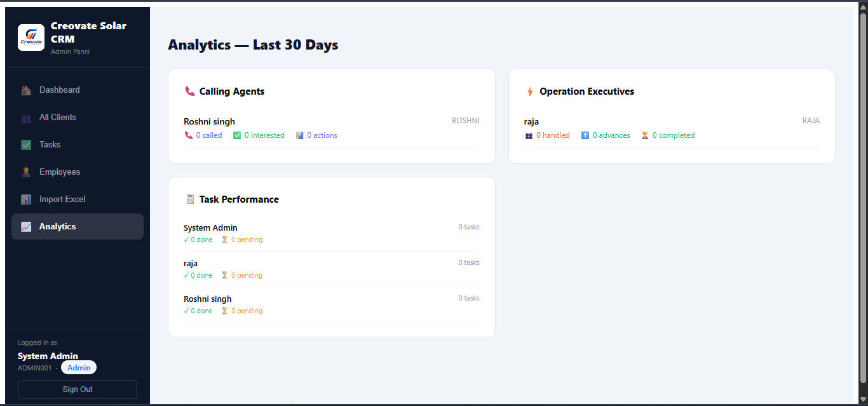Click the hourglass icon in raja task row
Image resolution: width=868 pixels, height=406 pixels.
pyautogui.click(x=224, y=275)
